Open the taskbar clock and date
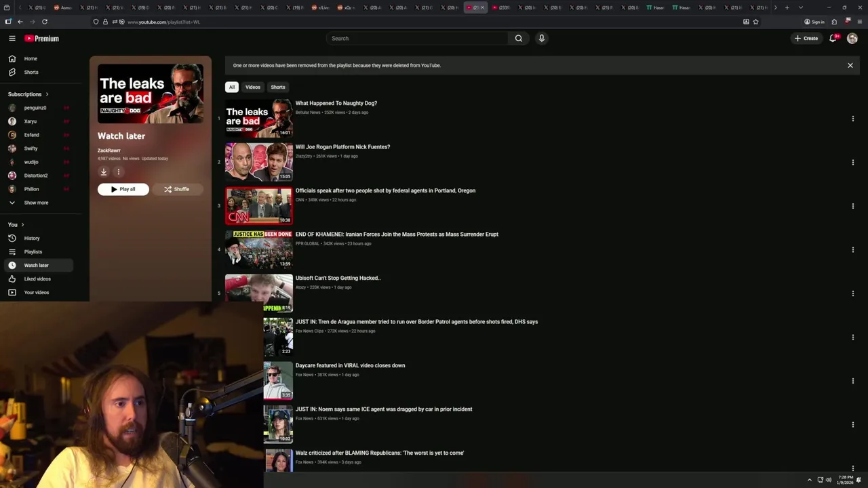Screen dimensions: 868x488 (x=845, y=480)
